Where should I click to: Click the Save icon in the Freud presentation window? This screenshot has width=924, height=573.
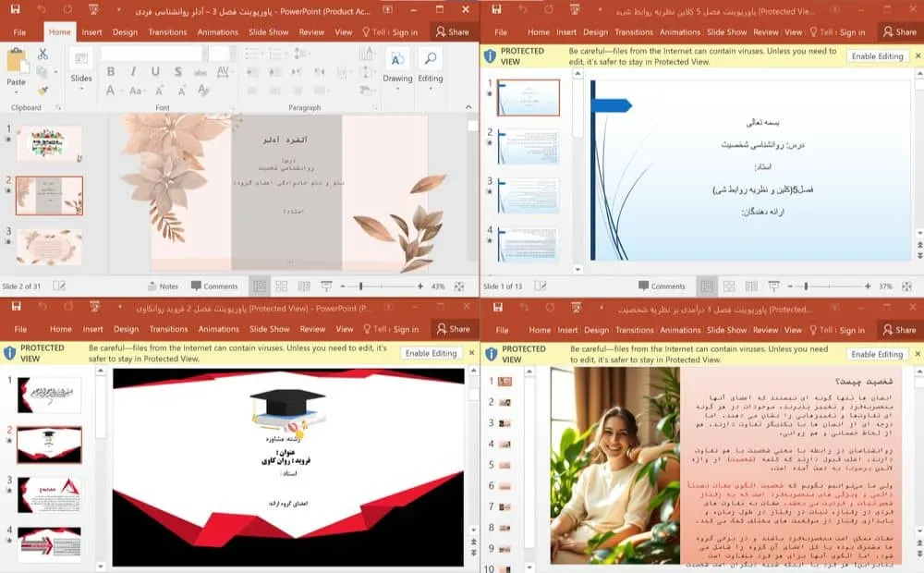click(x=16, y=306)
